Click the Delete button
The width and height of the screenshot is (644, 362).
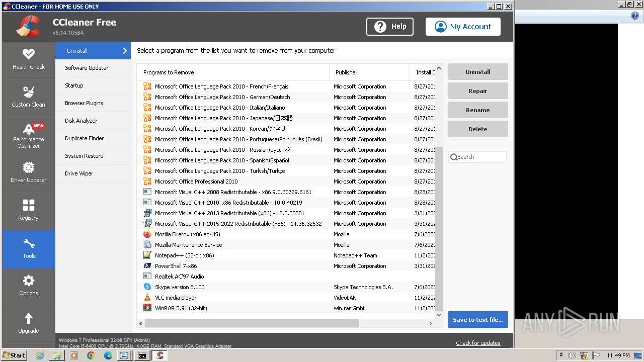(478, 129)
